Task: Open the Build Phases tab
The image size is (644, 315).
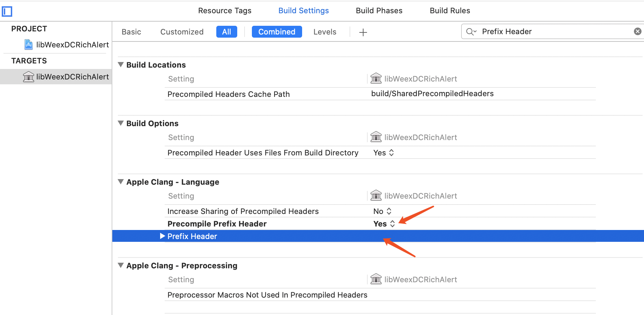Action: (x=379, y=11)
